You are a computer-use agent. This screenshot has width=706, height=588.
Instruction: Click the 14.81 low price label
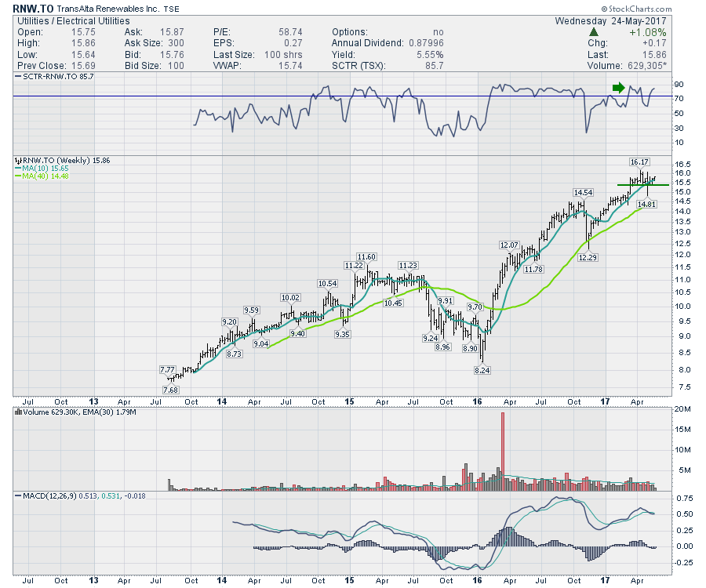point(646,205)
